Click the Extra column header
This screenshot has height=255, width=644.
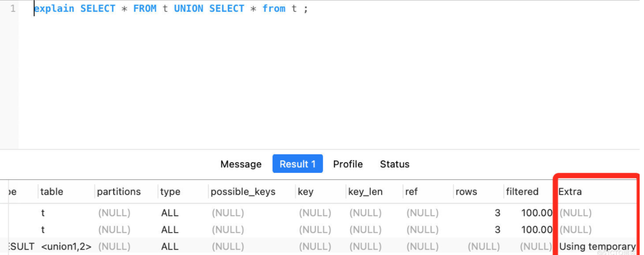tap(570, 192)
